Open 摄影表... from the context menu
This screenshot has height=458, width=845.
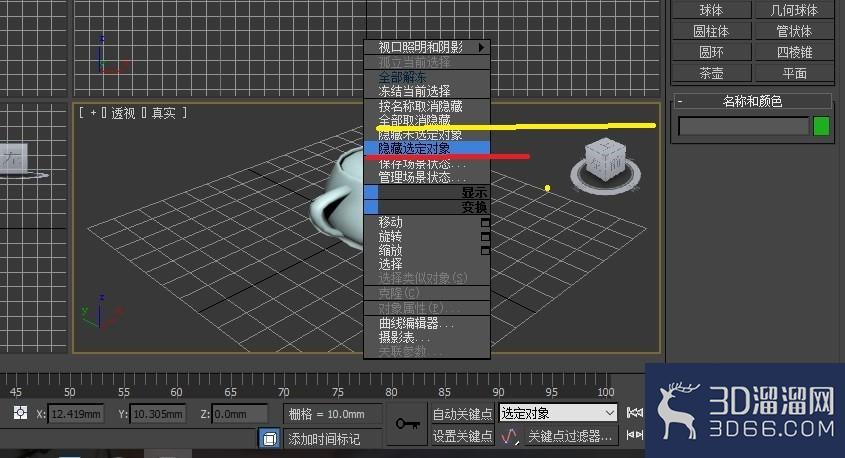427,337
